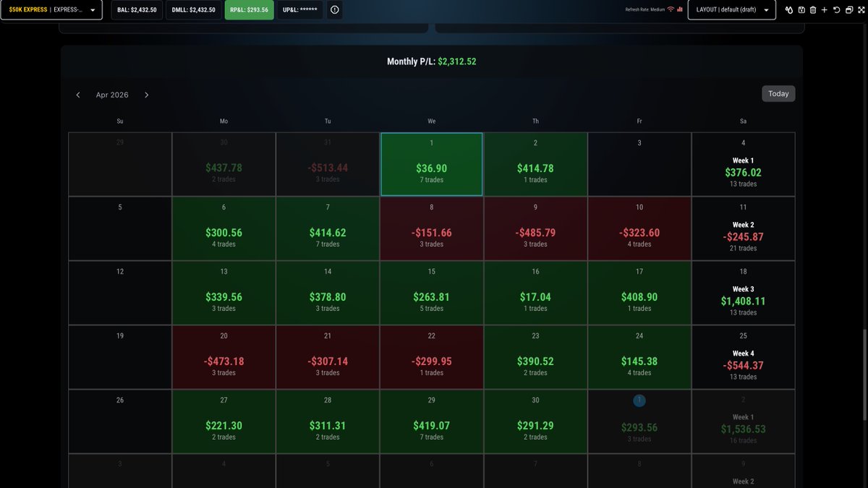Click the vertical page scrollbar thumb

(864, 374)
